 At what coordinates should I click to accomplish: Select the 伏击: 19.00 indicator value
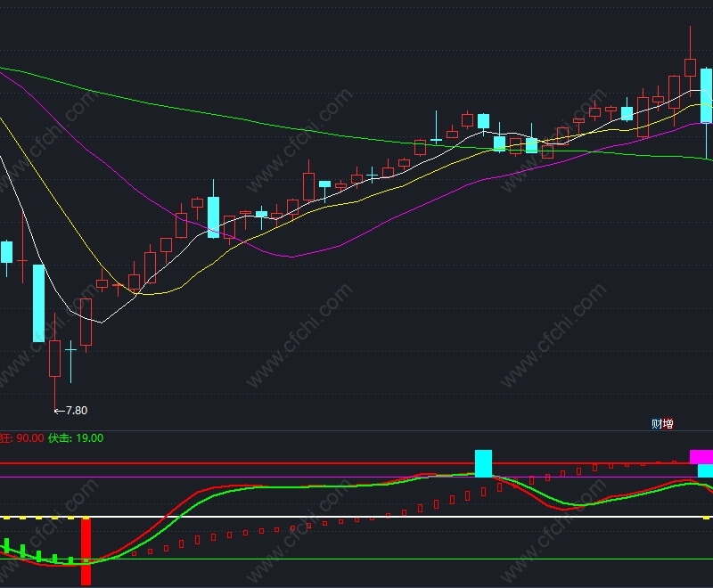76,438
